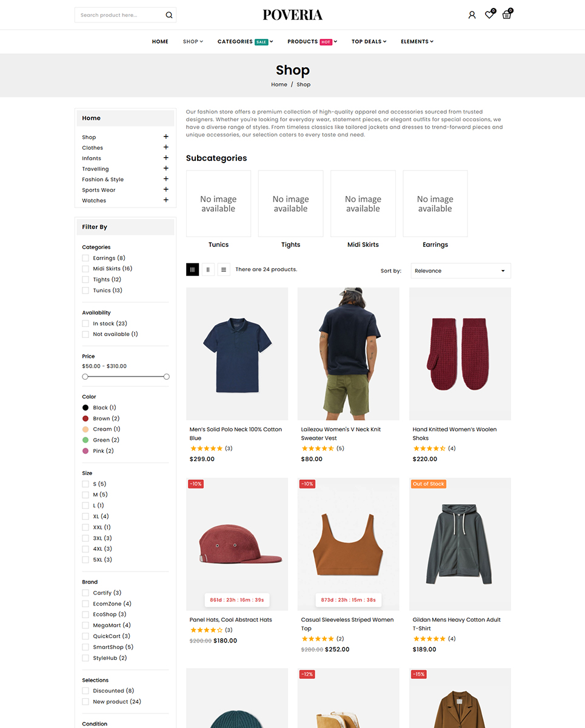The width and height of the screenshot is (585, 728).
Task: Open the wishlist heart icon
Action: tap(489, 15)
